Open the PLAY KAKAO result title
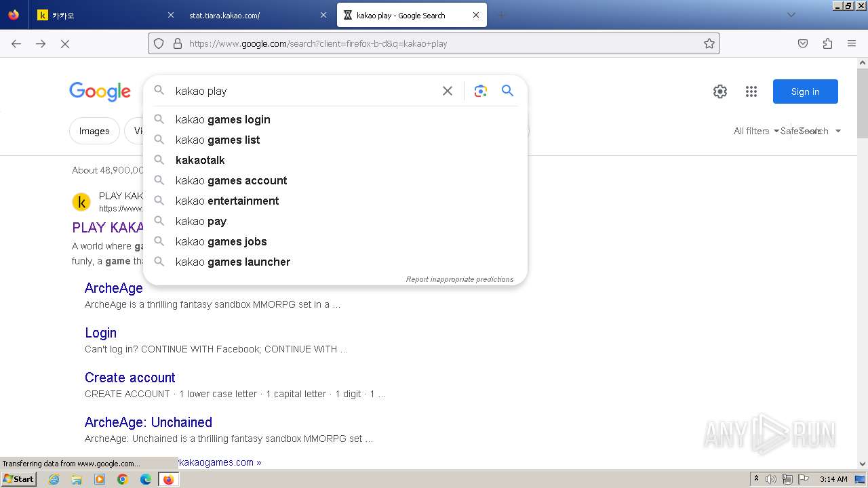Screen dimensions: 868x488 coord(108,227)
